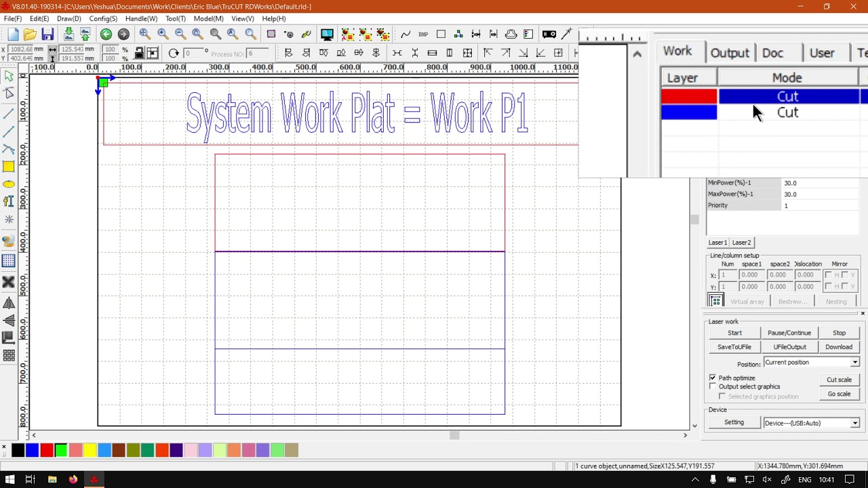Open the Model menu

[208, 19]
